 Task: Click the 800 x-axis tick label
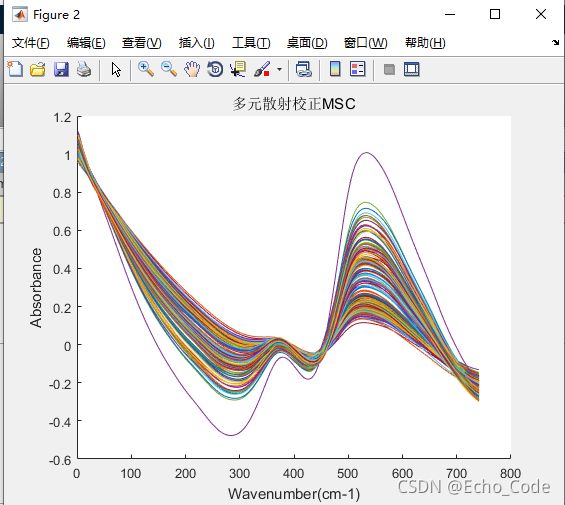510,473
